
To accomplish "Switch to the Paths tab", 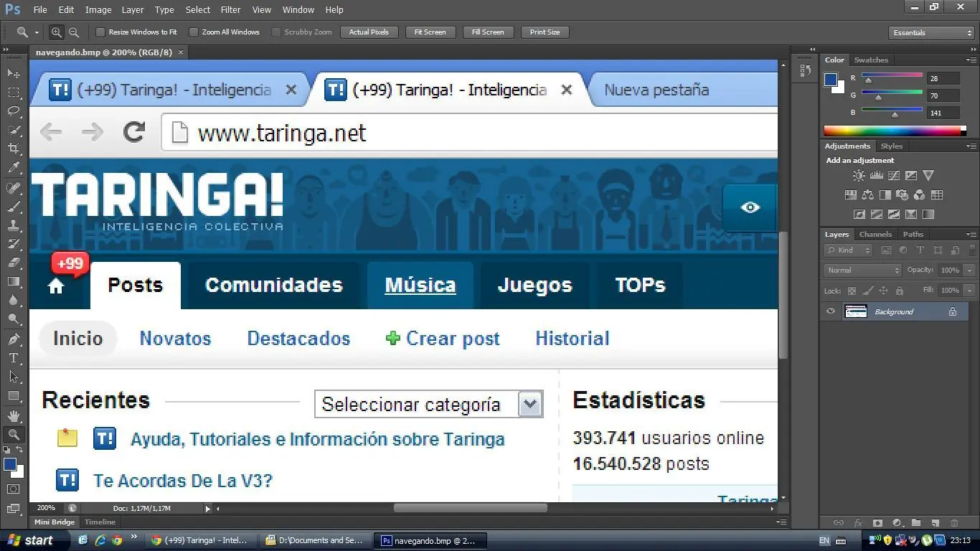I will click(x=913, y=235).
